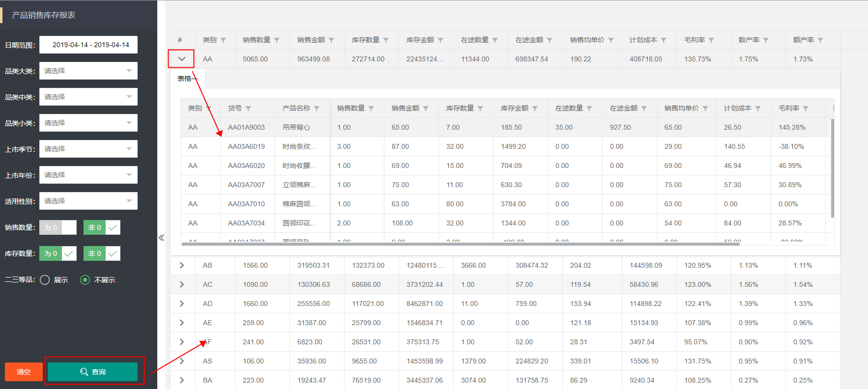Open the 品类中类 dropdown

[88, 97]
